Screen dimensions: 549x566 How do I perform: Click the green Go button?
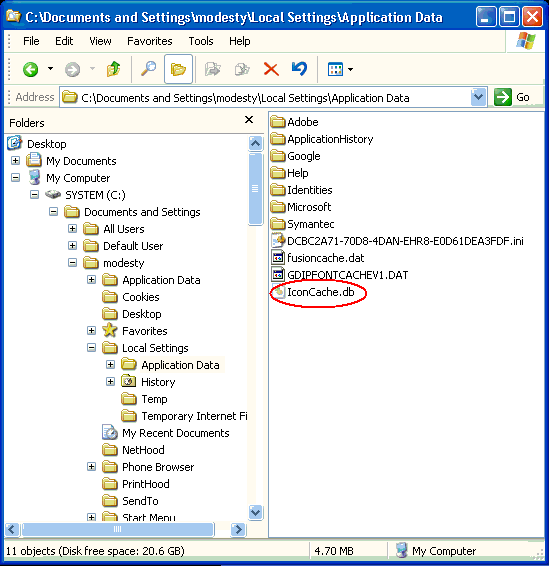512,97
